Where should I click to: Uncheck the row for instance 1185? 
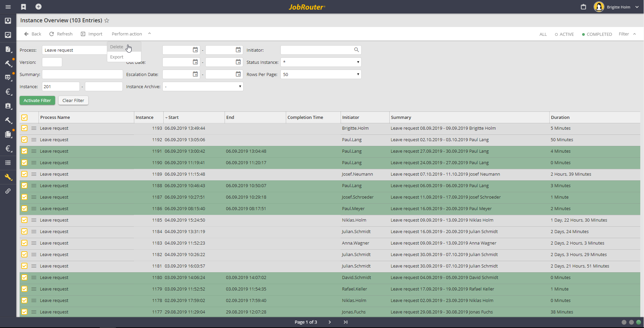tap(24, 220)
